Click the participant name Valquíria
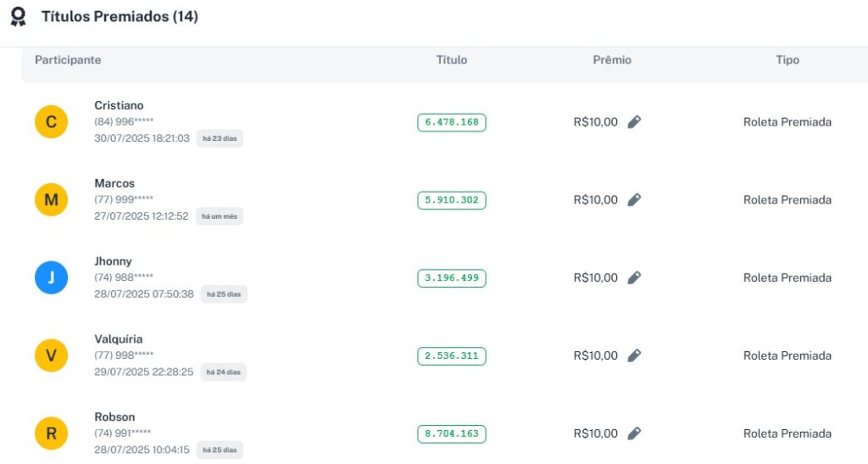868x464 pixels. point(119,339)
